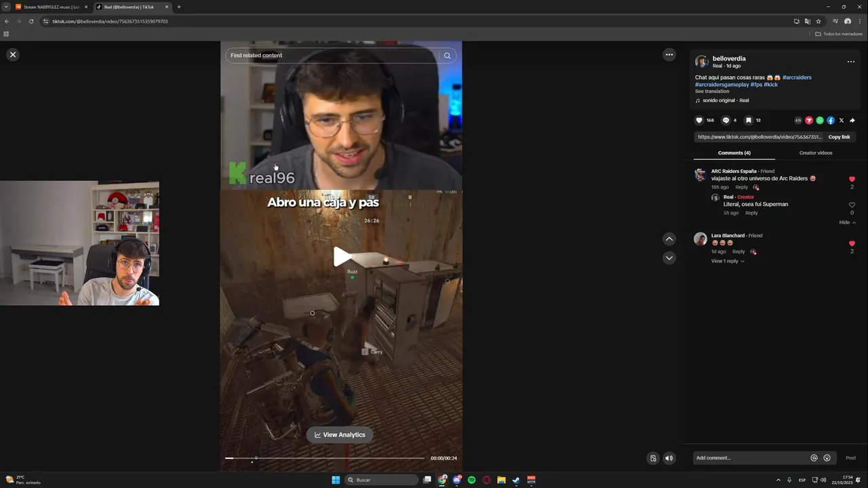Open Todos los marcadores bookmarks folder
The height and width of the screenshot is (488, 868).
839,34
